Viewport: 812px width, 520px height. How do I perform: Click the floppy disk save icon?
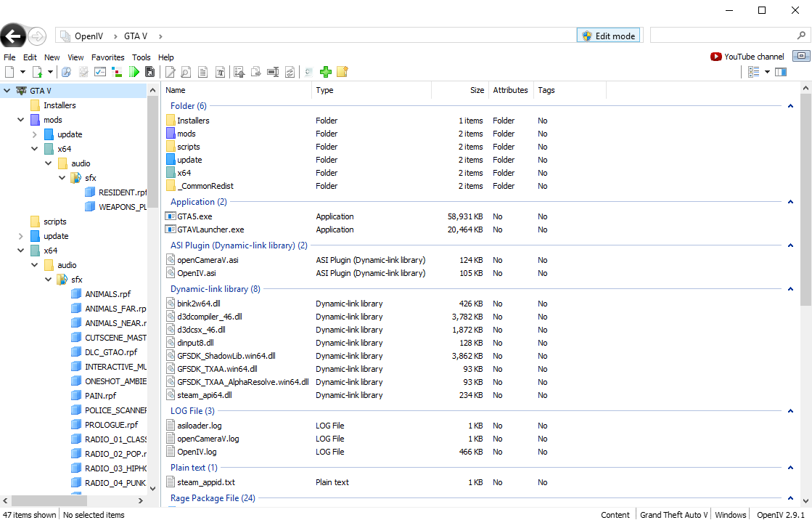click(149, 72)
